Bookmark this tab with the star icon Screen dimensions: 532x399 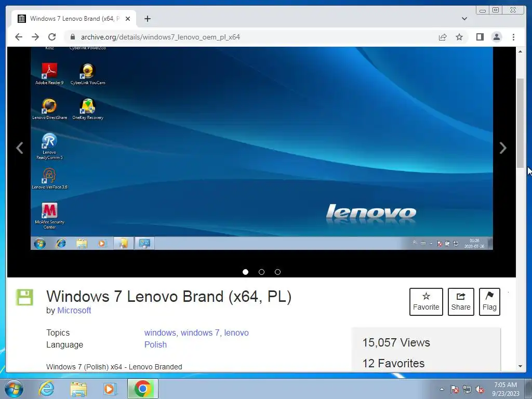[459, 37]
